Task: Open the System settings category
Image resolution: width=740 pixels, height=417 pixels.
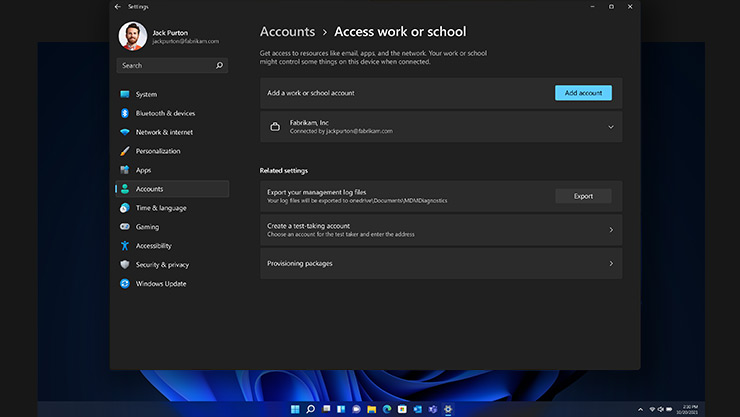Action: 146,94
